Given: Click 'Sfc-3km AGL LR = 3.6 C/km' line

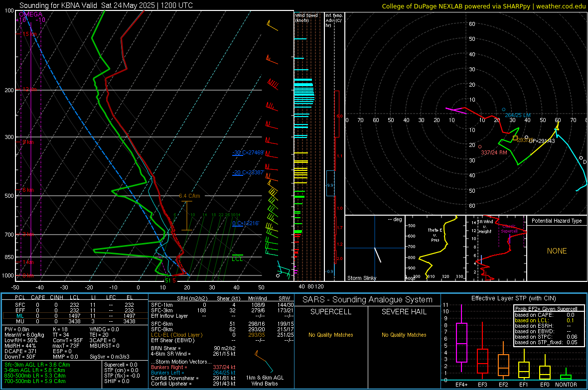Looking at the screenshot, I should (37, 365).
